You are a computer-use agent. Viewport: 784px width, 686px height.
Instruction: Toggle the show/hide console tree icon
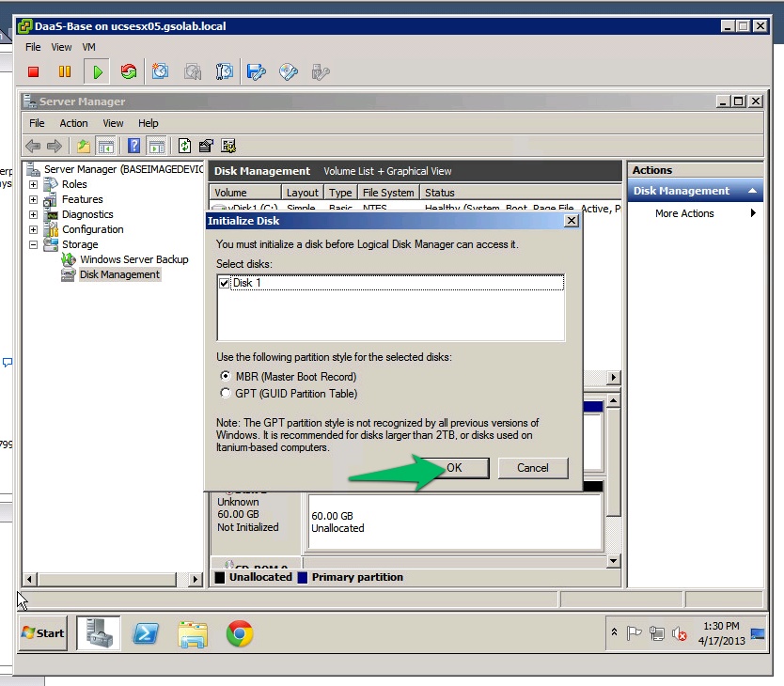106,146
